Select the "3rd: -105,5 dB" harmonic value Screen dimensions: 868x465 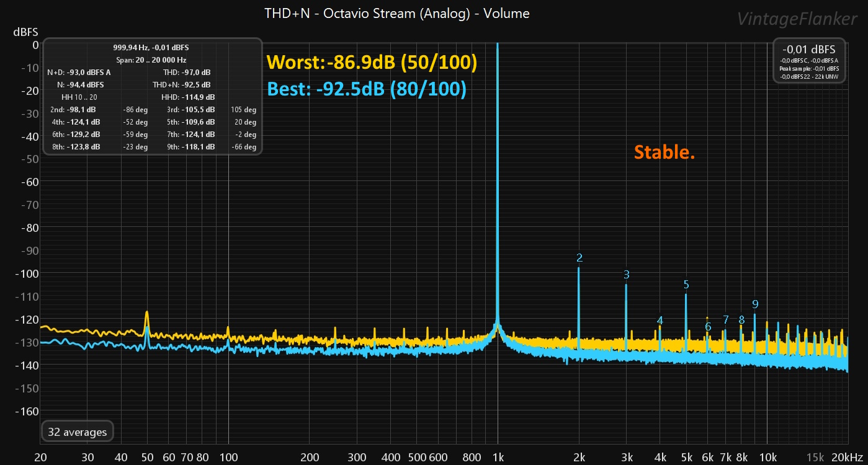[x=190, y=110]
